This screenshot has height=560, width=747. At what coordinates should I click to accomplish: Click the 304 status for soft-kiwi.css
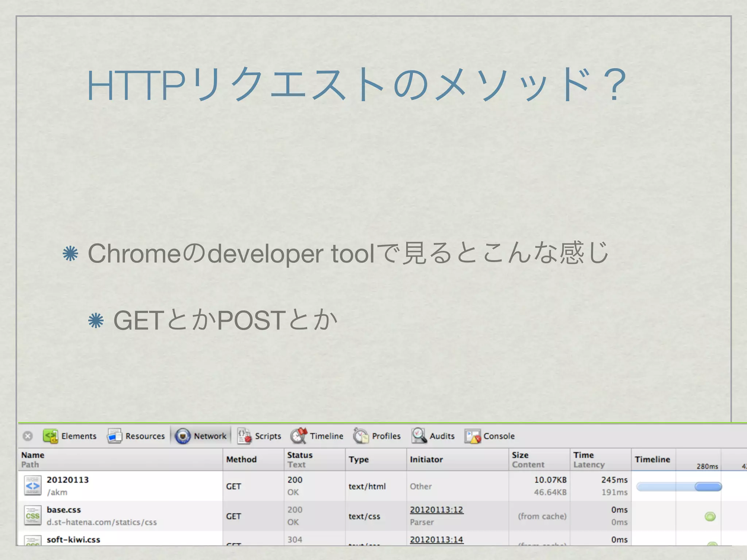pos(295,540)
